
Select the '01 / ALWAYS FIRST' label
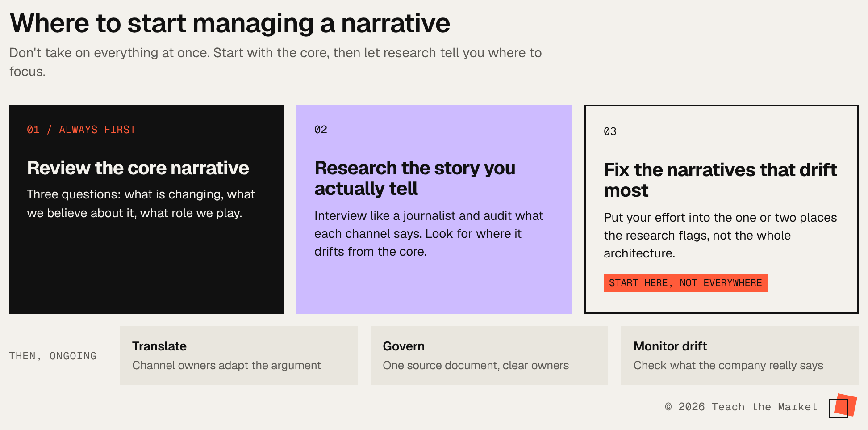point(81,130)
